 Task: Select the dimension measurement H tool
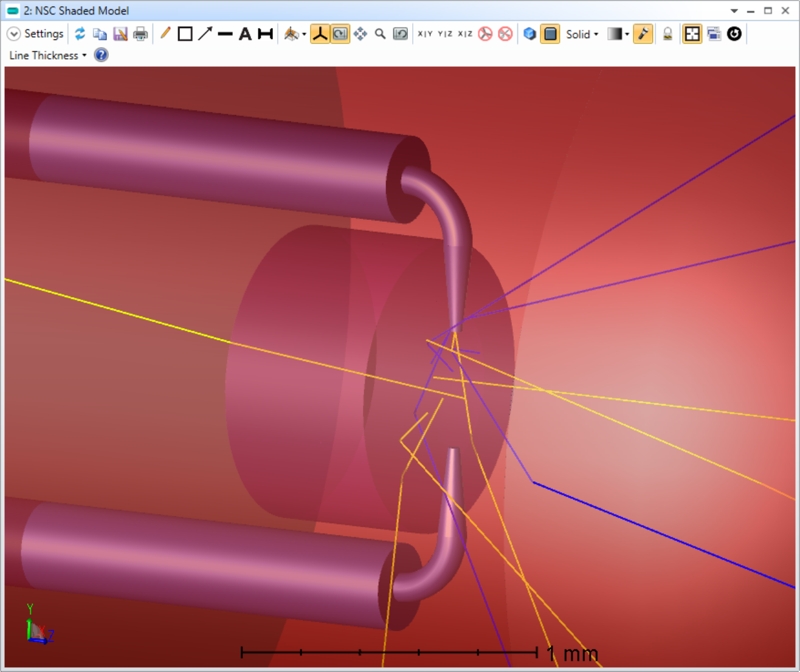[x=265, y=34]
